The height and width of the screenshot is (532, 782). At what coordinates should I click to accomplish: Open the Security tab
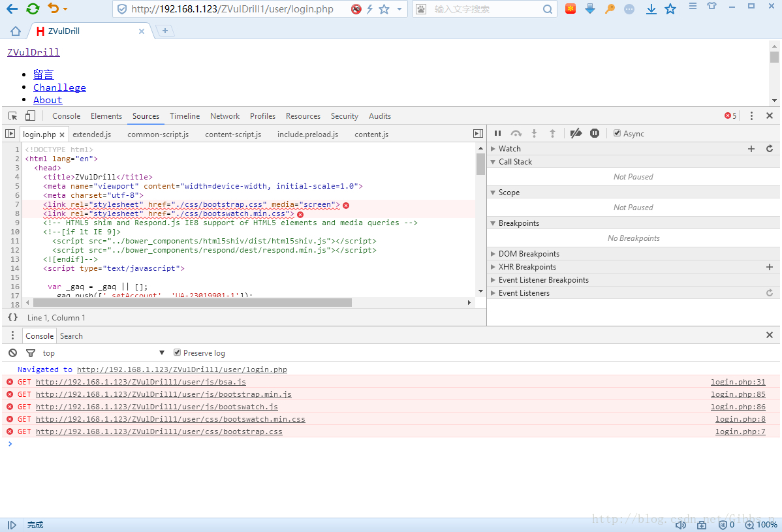[x=345, y=116]
